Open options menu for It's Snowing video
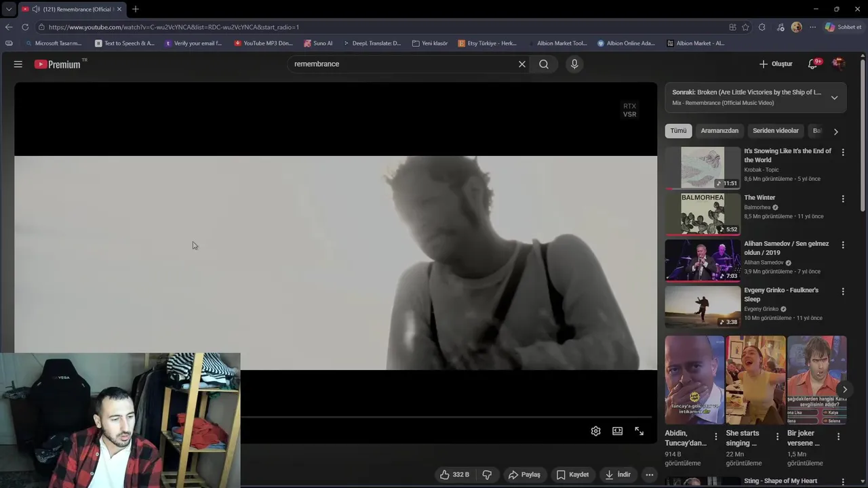This screenshot has height=488, width=868. [843, 152]
